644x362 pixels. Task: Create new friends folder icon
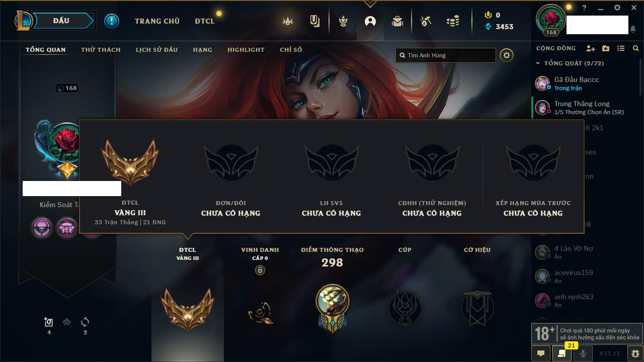click(x=606, y=48)
